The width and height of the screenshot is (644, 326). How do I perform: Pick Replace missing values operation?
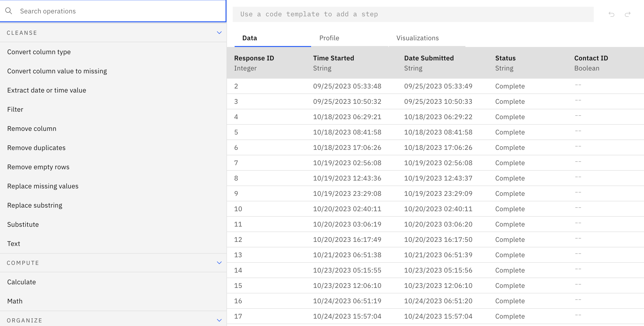(43, 186)
